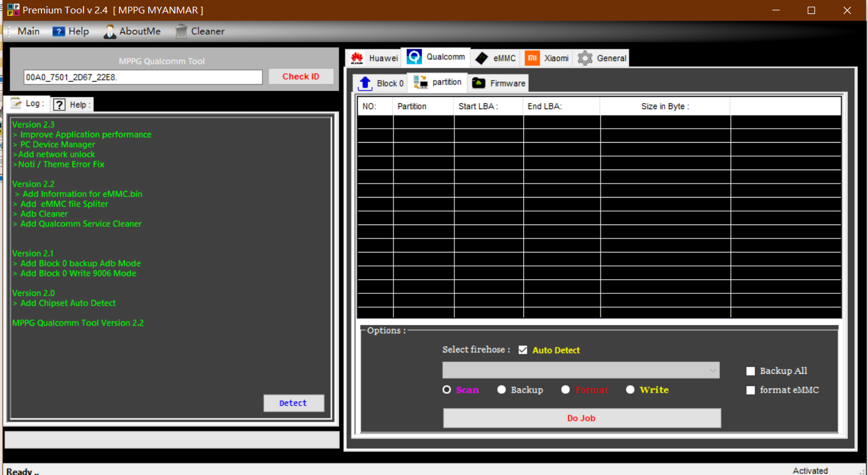868x475 pixels.
Task: Enable the Backup All checkbox
Action: (x=750, y=371)
